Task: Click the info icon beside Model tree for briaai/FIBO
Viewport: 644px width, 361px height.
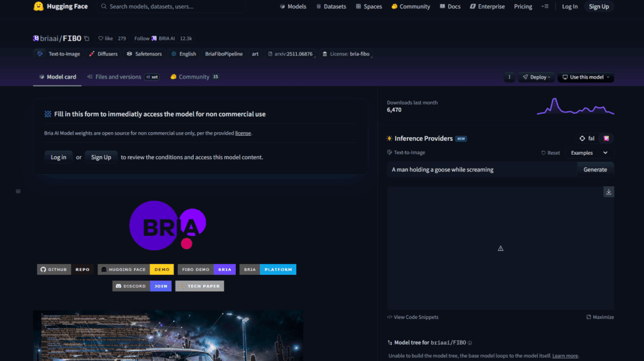Action: pos(470,343)
